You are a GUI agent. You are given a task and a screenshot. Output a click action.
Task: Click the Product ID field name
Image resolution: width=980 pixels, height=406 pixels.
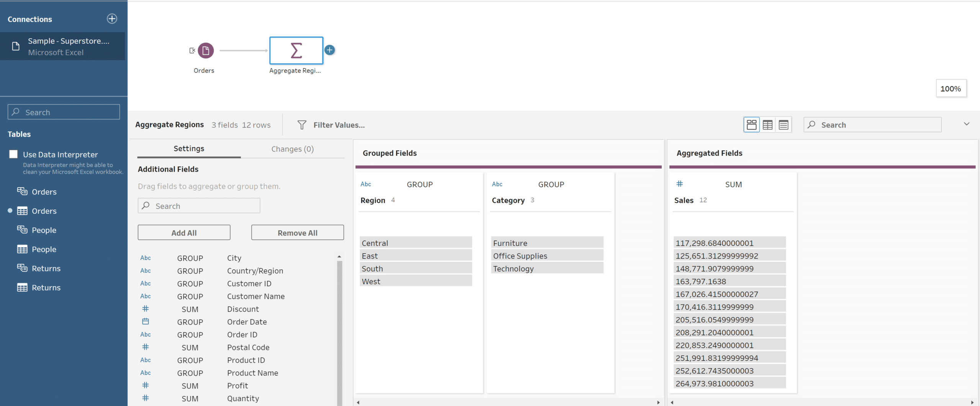[246, 360]
